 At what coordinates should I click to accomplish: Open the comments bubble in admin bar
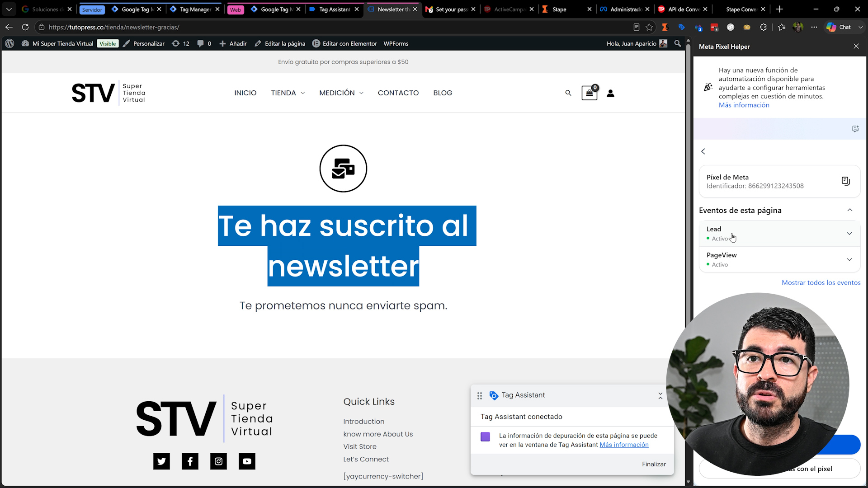204,43
